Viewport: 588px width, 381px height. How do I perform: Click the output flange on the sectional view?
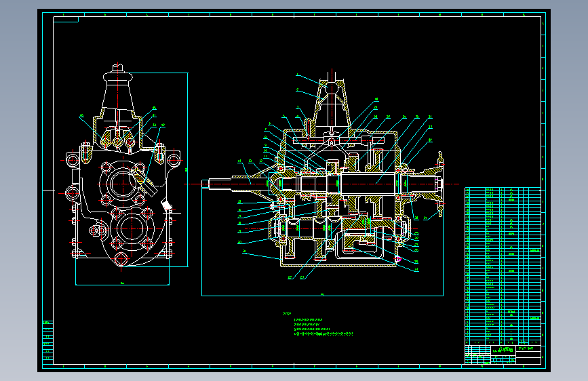pyautogui.click(x=439, y=184)
